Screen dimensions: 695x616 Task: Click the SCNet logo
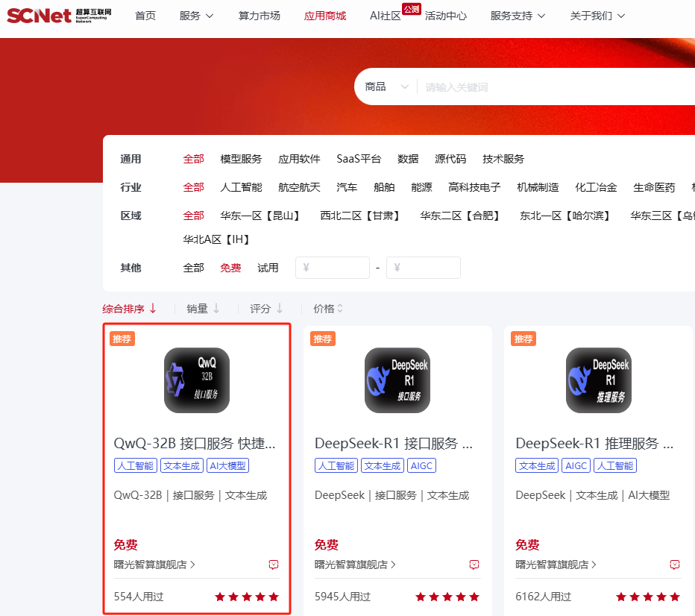click(59, 16)
